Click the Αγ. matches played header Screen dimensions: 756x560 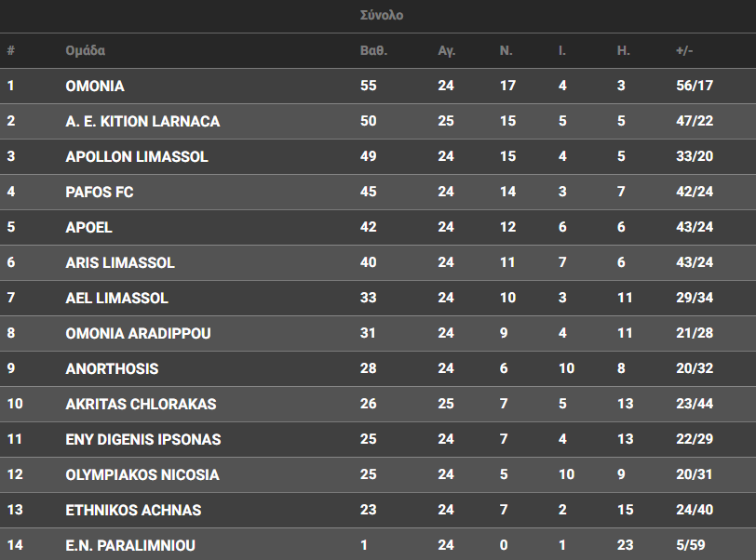click(x=446, y=50)
